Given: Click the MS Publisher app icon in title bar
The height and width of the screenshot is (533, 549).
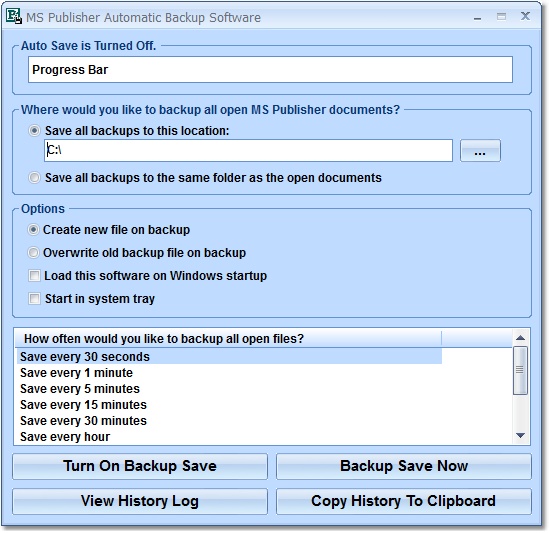Looking at the screenshot, I should (x=14, y=16).
